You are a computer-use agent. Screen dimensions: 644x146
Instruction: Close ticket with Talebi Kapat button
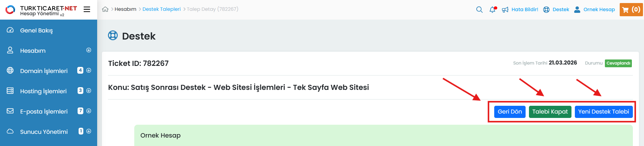550,112
